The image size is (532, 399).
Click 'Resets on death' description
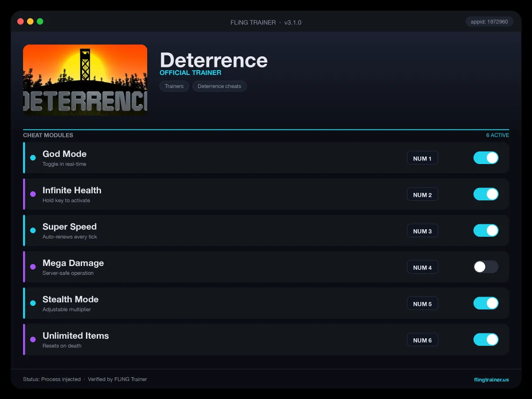(62, 346)
